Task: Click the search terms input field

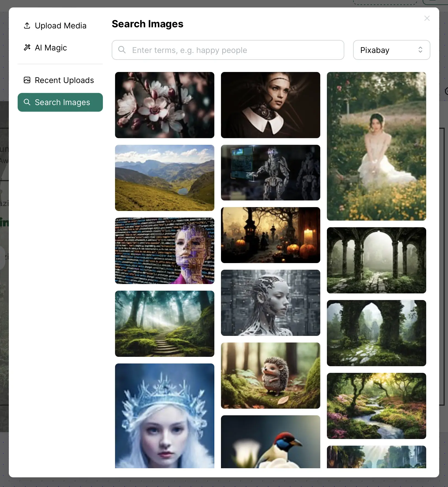Action: tap(228, 50)
